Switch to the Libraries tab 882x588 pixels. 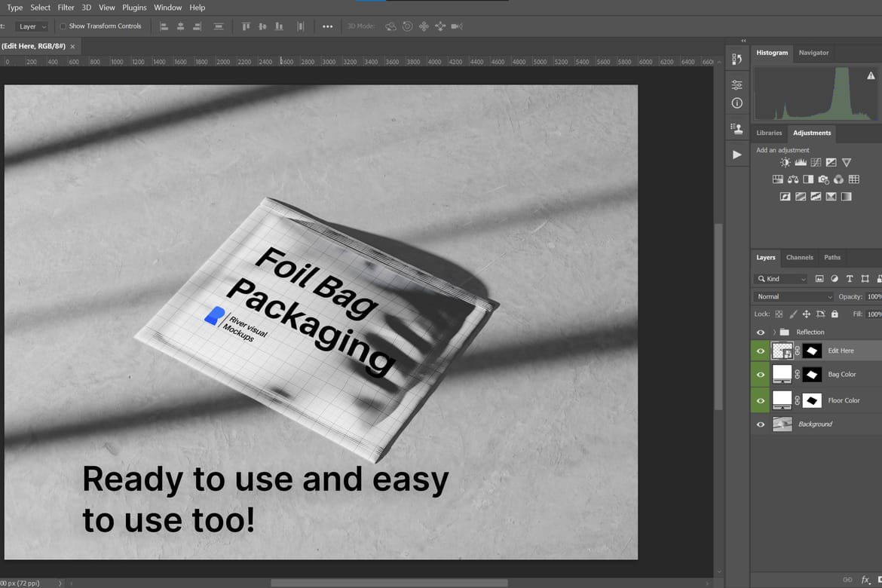(x=769, y=133)
